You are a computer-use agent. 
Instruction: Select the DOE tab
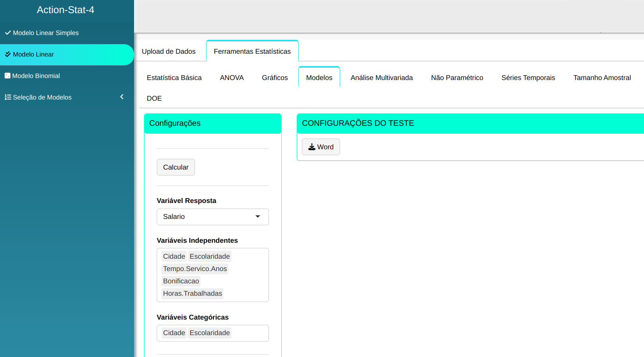coord(154,98)
